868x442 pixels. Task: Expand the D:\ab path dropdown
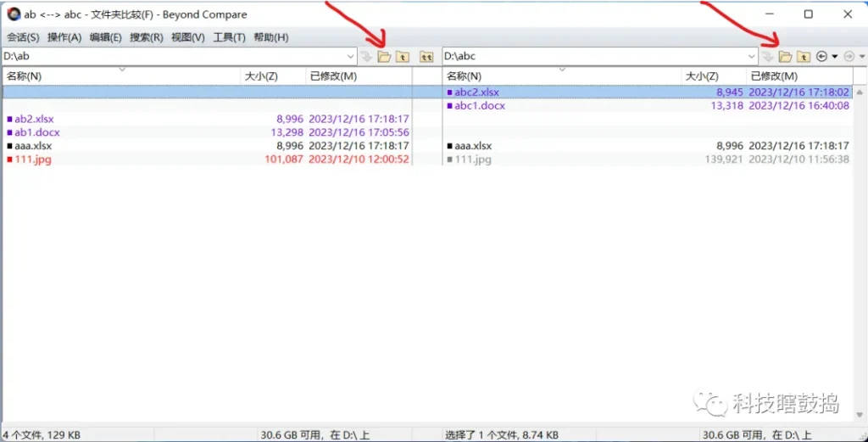pyautogui.click(x=350, y=57)
